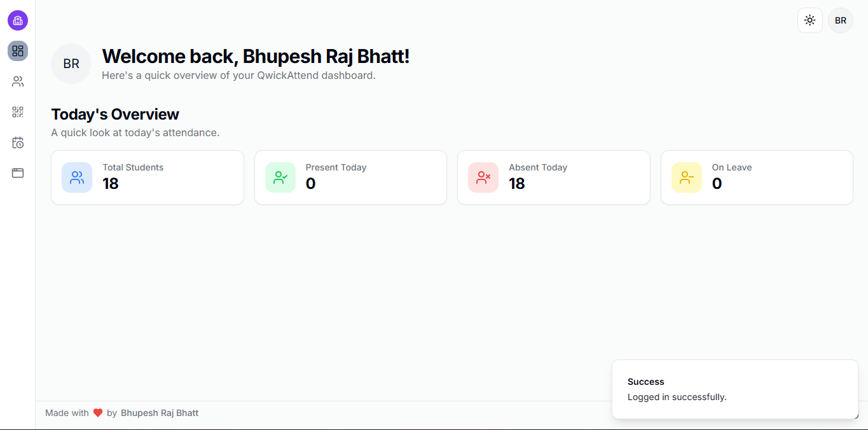Click the Total Students icon
This screenshot has height=430, width=868.
(77, 177)
